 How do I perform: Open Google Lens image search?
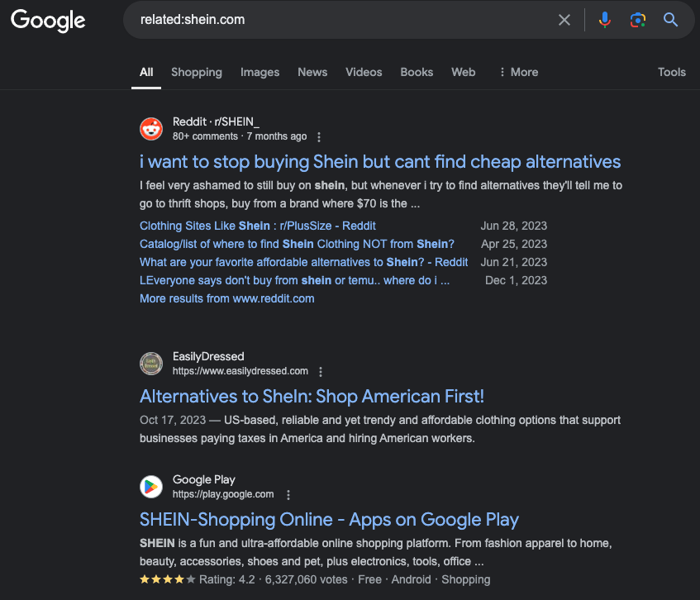click(637, 20)
